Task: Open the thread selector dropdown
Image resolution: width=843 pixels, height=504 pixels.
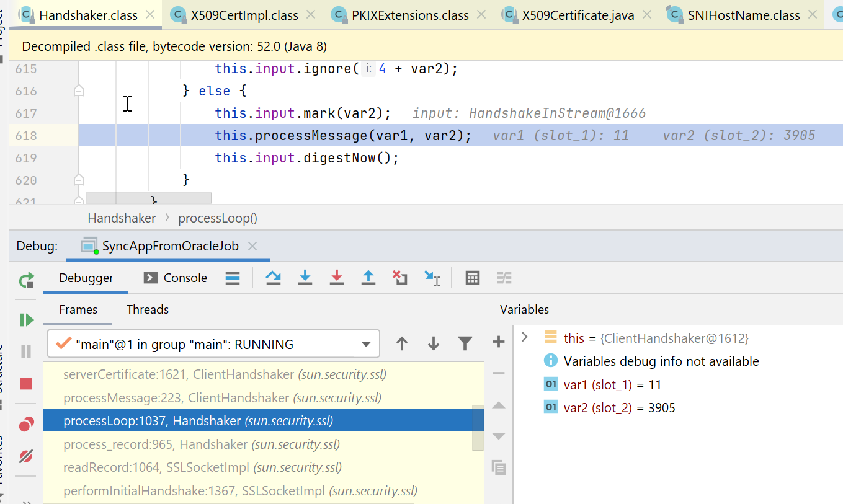Action: (366, 345)
